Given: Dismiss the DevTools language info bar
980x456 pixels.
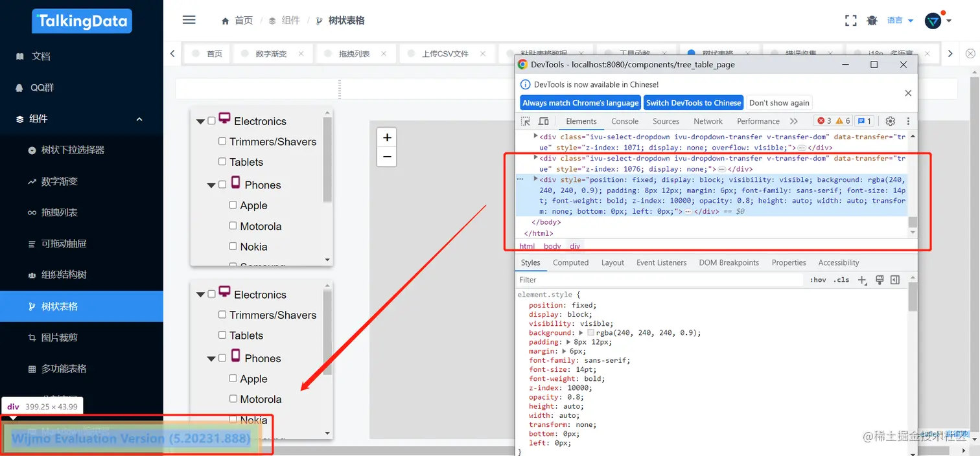Looking at the screenshot, I should [x=908, y=93].
